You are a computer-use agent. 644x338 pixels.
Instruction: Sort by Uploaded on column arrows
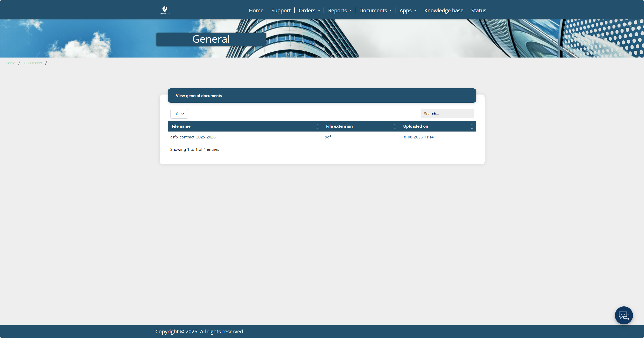[471, 126]
